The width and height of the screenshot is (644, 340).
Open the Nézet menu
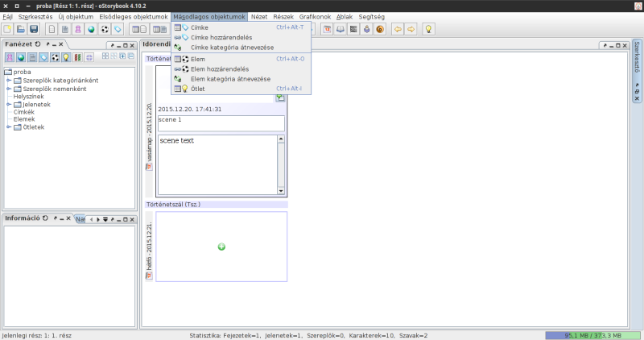click(259, 16)
